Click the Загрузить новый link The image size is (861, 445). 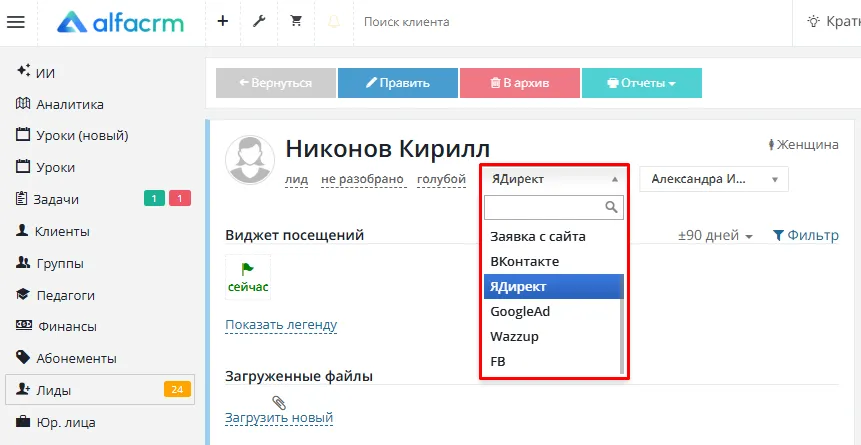click(279, 418)
